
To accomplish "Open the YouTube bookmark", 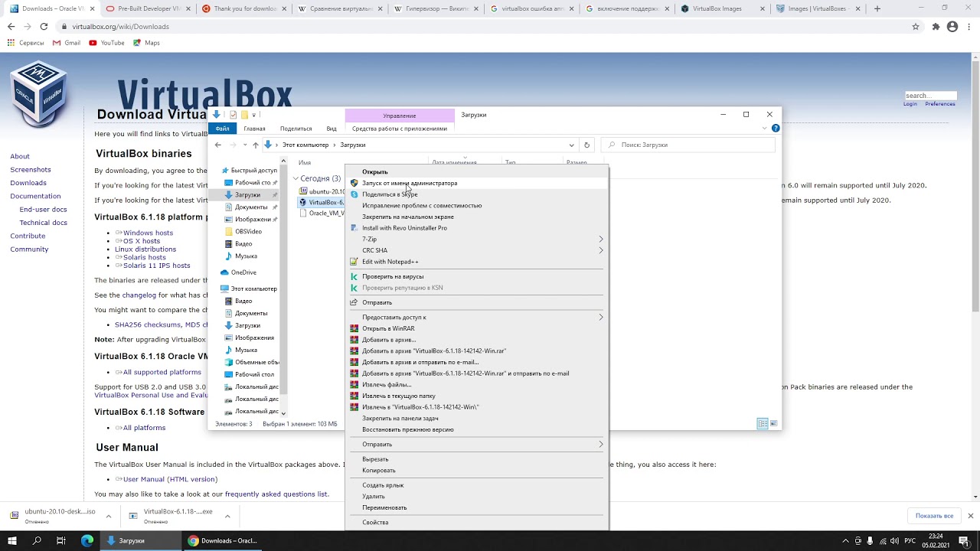I will pyautogui.click(x=106, y=43).
